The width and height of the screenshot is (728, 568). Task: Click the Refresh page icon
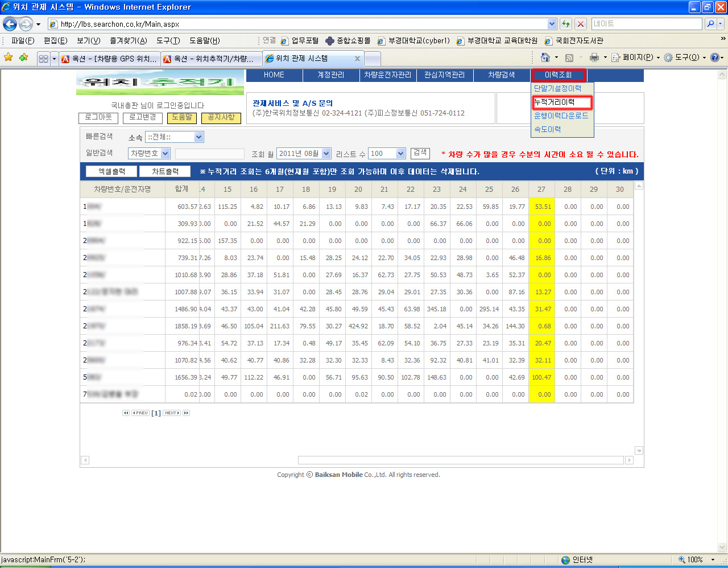tap(565, 24)
